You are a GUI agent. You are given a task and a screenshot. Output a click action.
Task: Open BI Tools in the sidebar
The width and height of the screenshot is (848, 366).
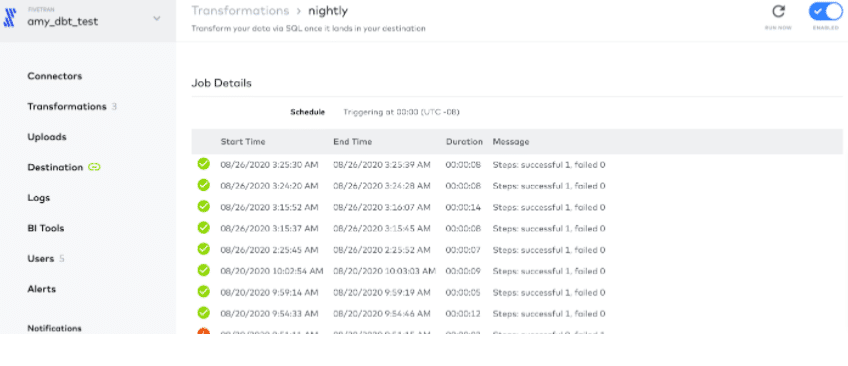tap(46, 228)
